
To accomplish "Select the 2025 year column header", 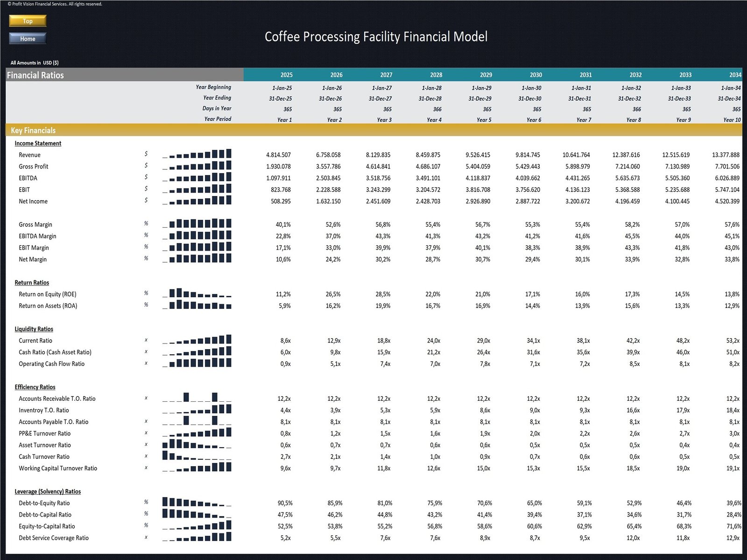I will (286, 75).
